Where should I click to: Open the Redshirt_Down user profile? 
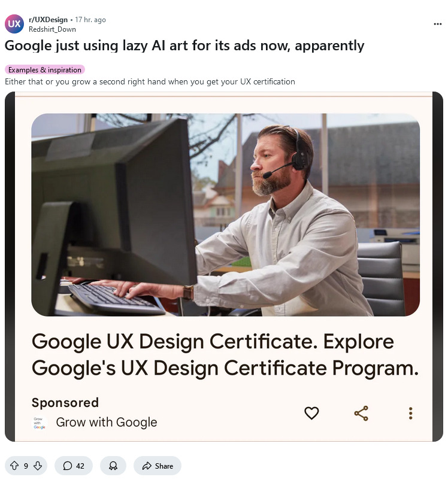(x=52, y=29)
